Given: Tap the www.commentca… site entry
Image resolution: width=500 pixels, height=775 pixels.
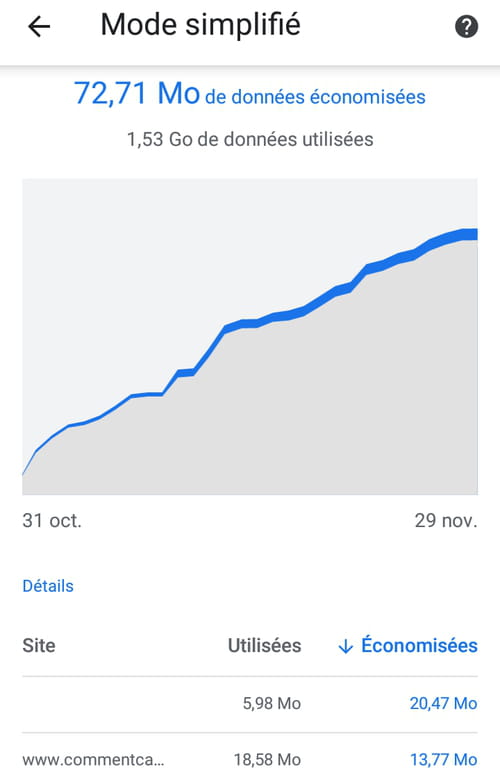Looking at the screenshot, I should [x=93, y=760].
